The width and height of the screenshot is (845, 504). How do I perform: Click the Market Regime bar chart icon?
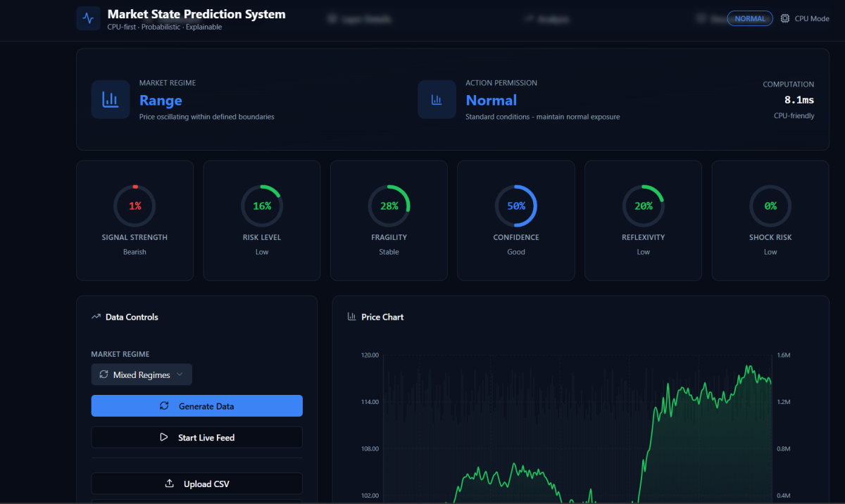coord(110,99)
